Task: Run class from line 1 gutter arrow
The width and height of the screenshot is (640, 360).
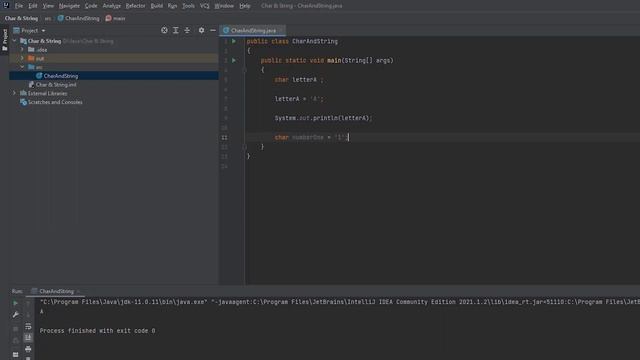Action: pos(234,41)
